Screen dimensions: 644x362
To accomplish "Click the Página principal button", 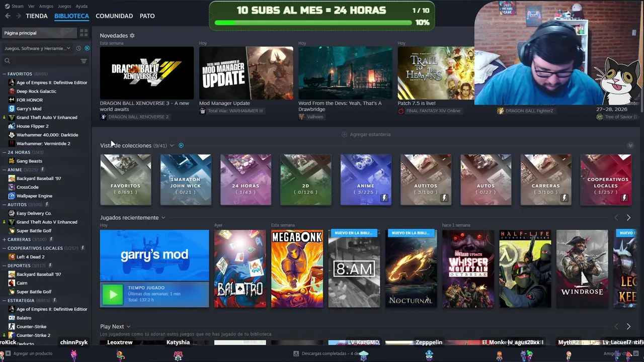I will click(39, 33).
